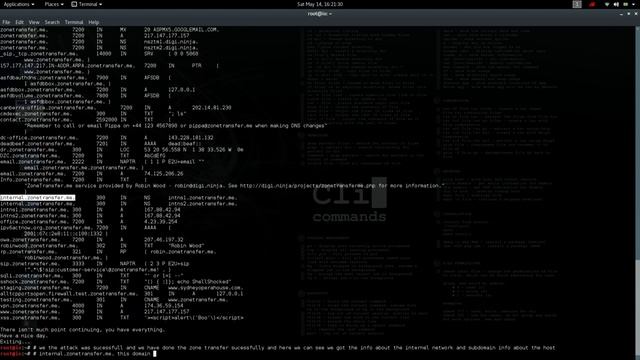Click the xss.zonetransfer.me record row
Viewport: 640px width, 360px height.
point(122,318)
